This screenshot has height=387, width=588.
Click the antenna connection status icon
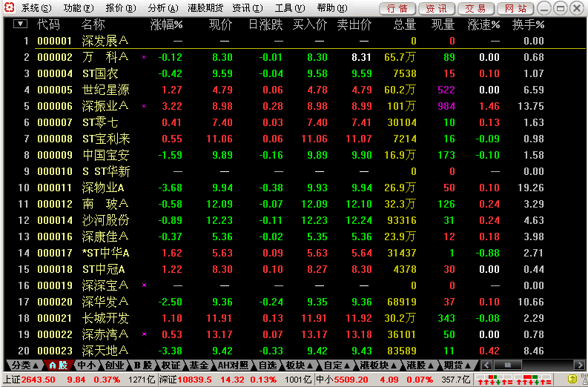(x=583, y=378)
